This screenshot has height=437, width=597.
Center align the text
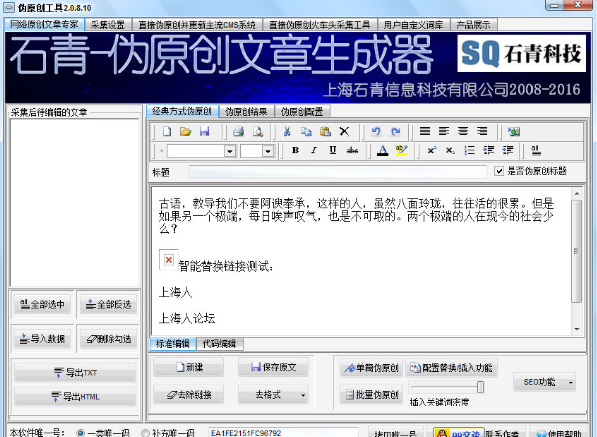[463, 132]
